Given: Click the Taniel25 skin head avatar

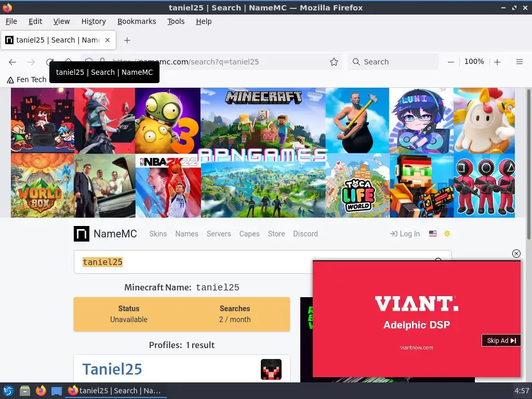Looking at the screenshot, I should point(271,369).
